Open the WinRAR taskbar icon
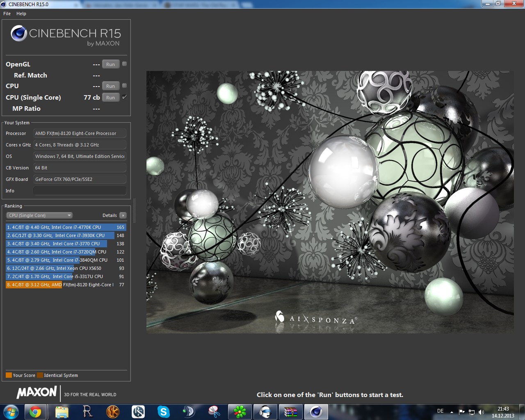Image resolution: width=525 pixels, height=420 pixels. (x=291, y=412)
